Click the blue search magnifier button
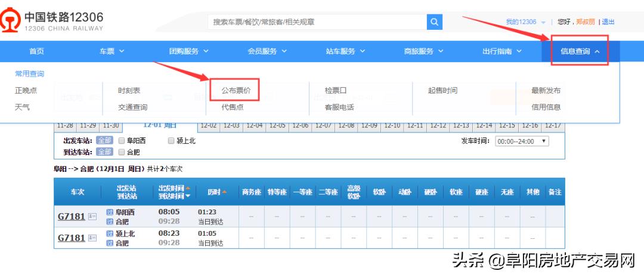This screenshot has width=644, height=277. 434,22
